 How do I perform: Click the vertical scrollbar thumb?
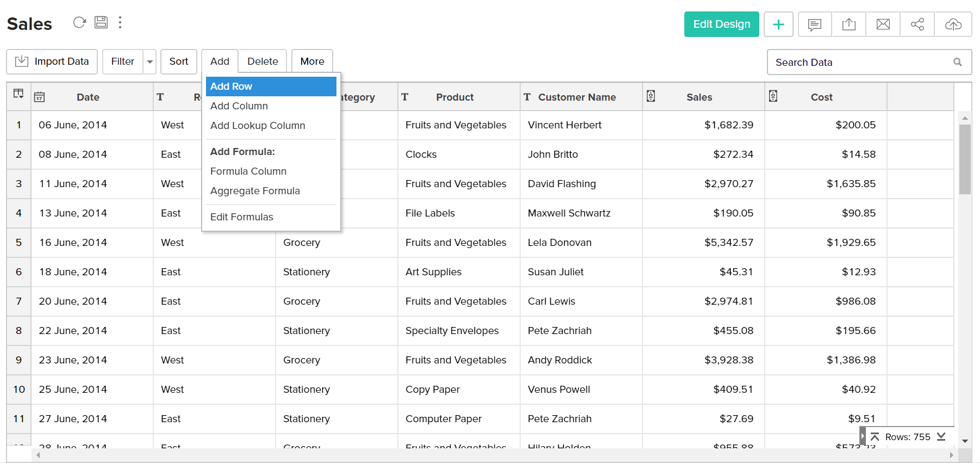965,159
